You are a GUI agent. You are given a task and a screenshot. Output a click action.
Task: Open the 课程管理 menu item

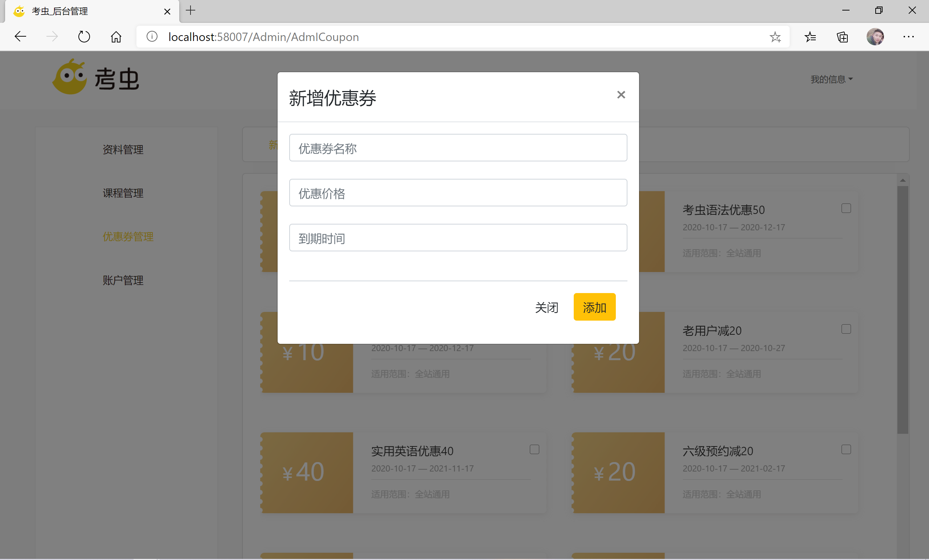[123, 193]
